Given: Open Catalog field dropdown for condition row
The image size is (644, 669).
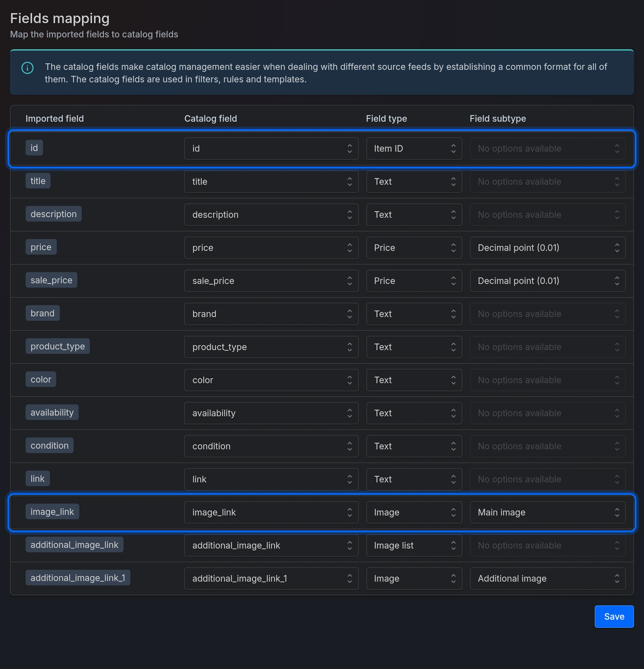Looking at the screenshot, I should [x=271, y=446].
